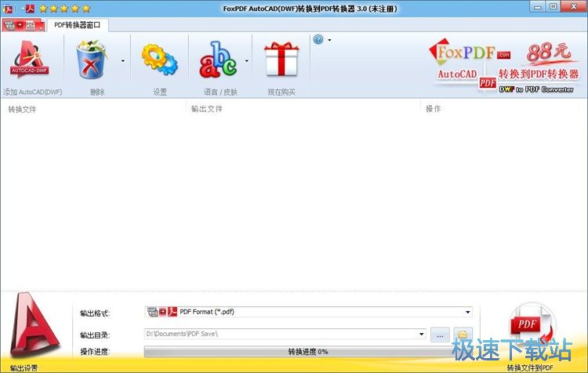
Task: Click the conversion progress bar 转换进度 0%
Action: click(x=308, y=352)
